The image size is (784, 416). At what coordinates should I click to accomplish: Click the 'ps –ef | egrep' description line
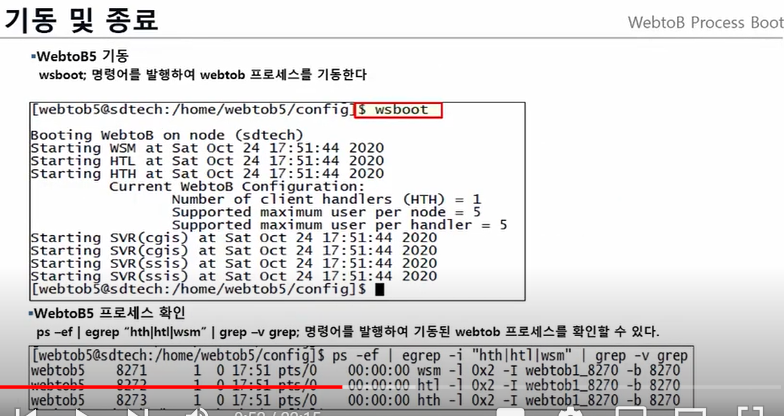(x=348, y=332)
